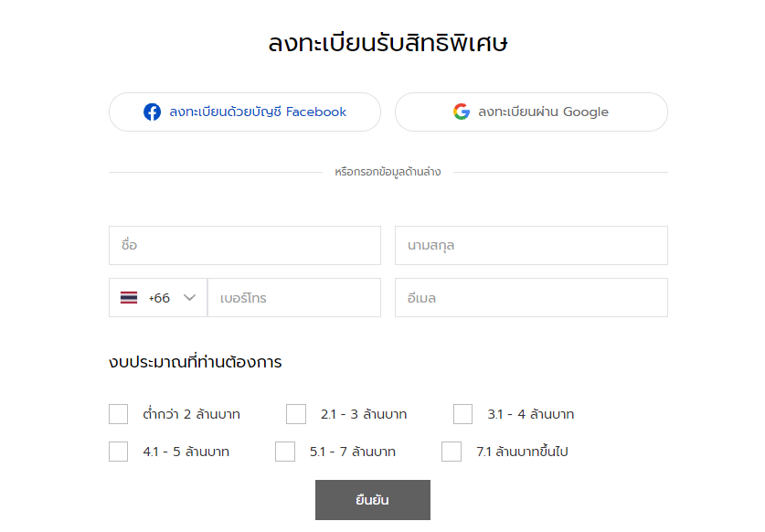Check the 3.1 - 4 ล้านบาท checkbox

[463, 414]
